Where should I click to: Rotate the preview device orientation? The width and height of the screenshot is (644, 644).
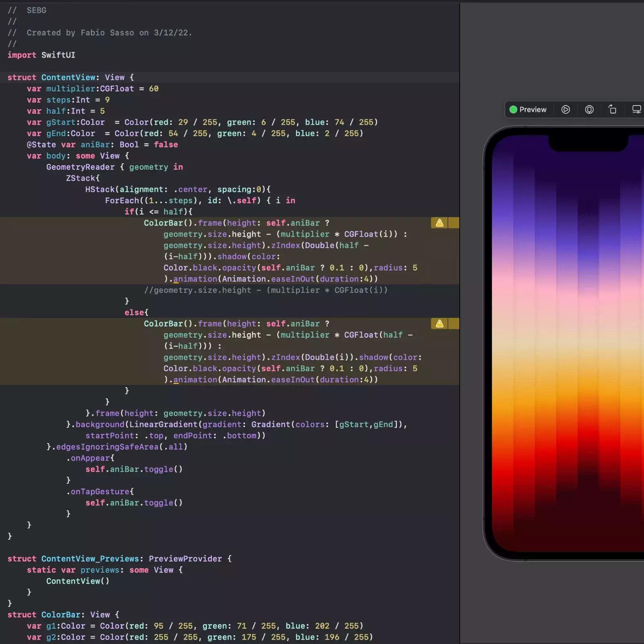pyautogui.click(x=612, y=109)
